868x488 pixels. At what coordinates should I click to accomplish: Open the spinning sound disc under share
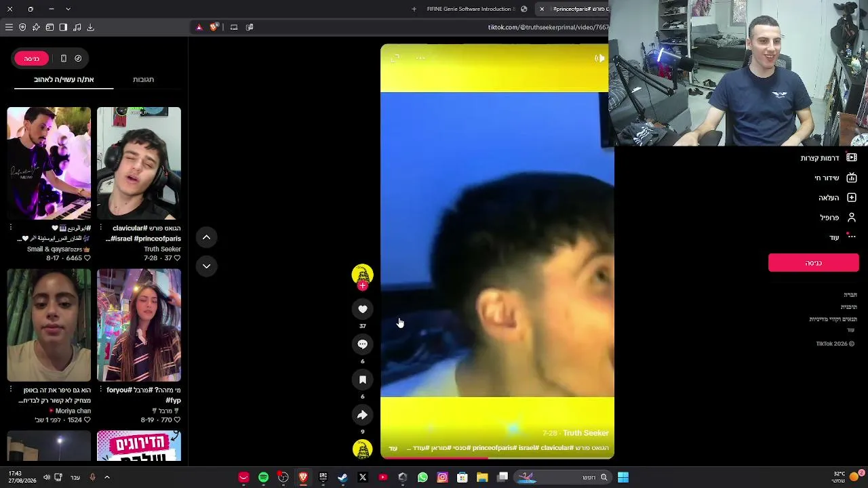[363, 449]
